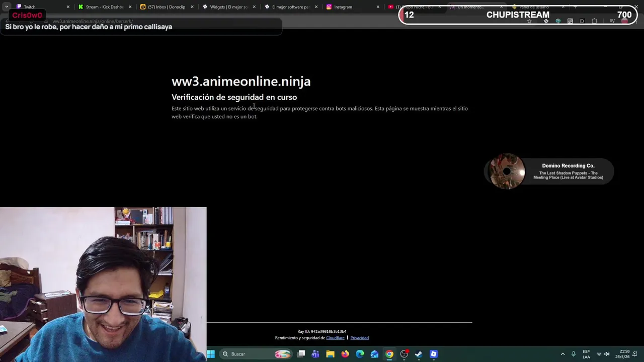Screen dimensions: 644x362
Task: Bookmark this page with the star icon
Action: 529,21
